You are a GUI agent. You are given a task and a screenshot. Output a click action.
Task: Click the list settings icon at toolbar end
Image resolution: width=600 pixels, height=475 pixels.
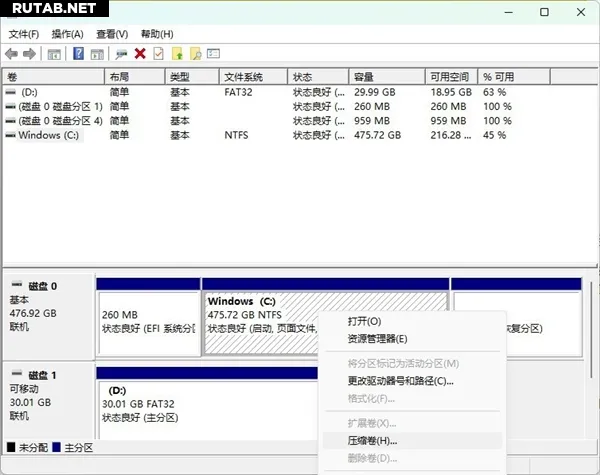pyautogui.click(x=214, y=53)
